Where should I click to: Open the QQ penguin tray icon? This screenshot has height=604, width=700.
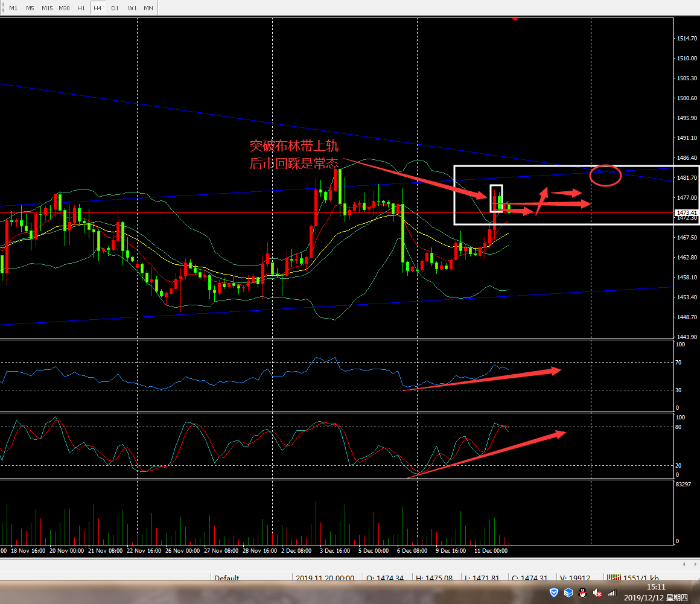582,593
